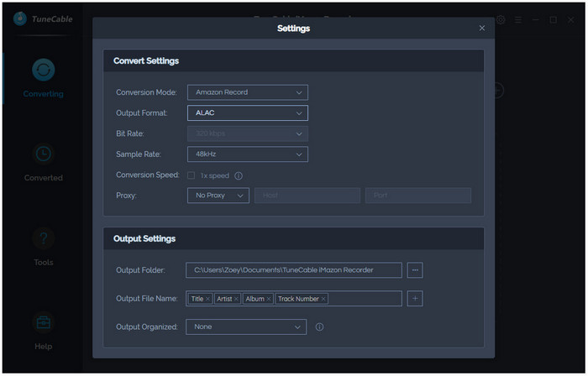Image resolution: width=588 pixels, height=376 pixels.
Task: Remove the Track Number tag from file name
Action: 323,299
